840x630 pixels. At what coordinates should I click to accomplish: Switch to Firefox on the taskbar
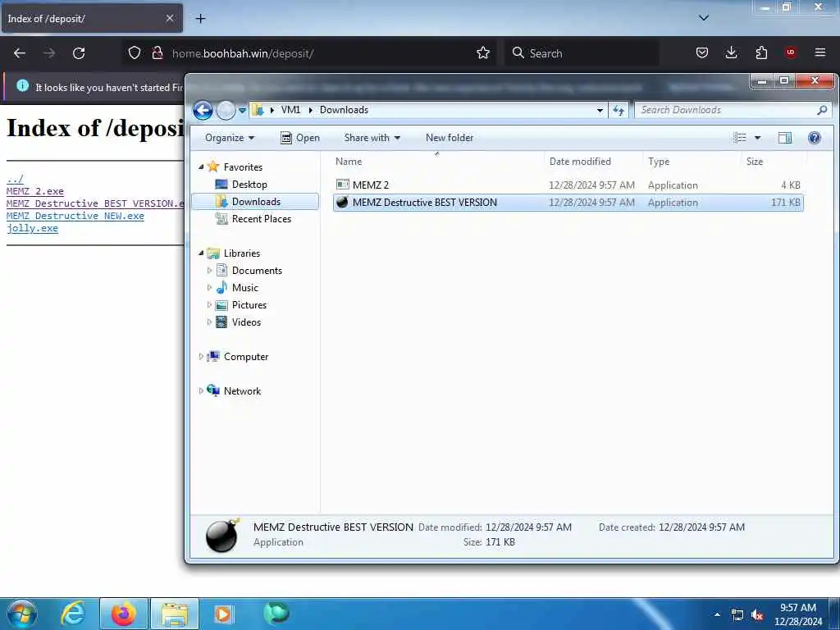click(124, 614)
